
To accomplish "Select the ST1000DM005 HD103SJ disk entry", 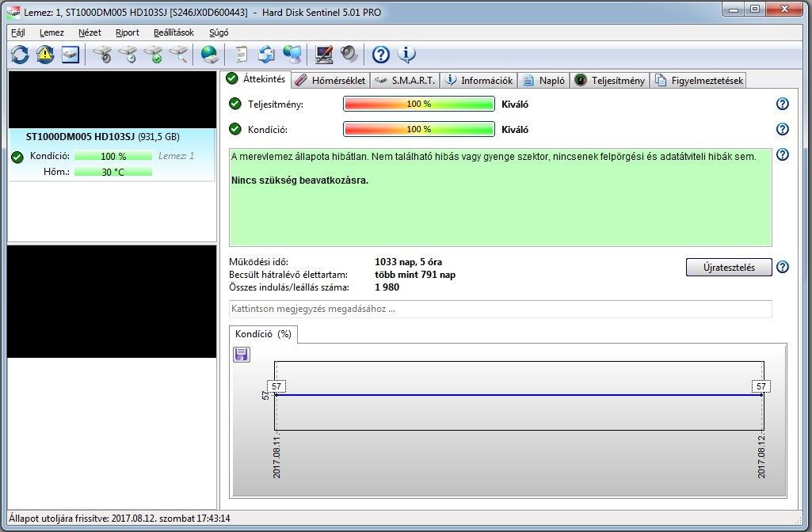I will pyautogui.click(x=112, y=154).
